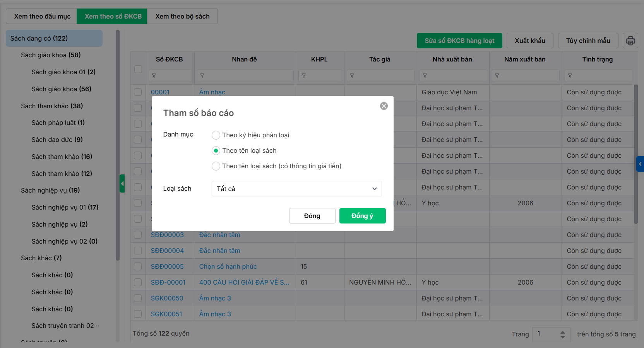Click the filter icon under Nhan đề

click(x=202, y=76)
